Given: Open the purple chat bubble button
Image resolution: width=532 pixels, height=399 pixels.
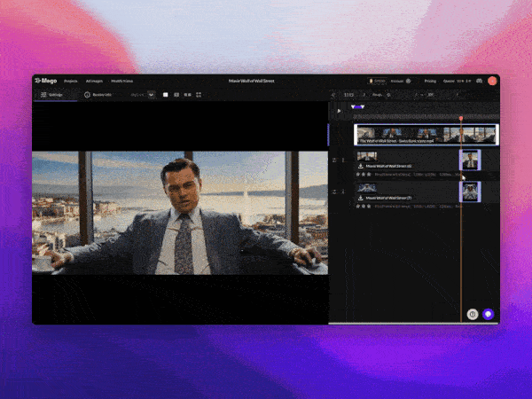Looking at the screenshot, I should tap(488, 314).
